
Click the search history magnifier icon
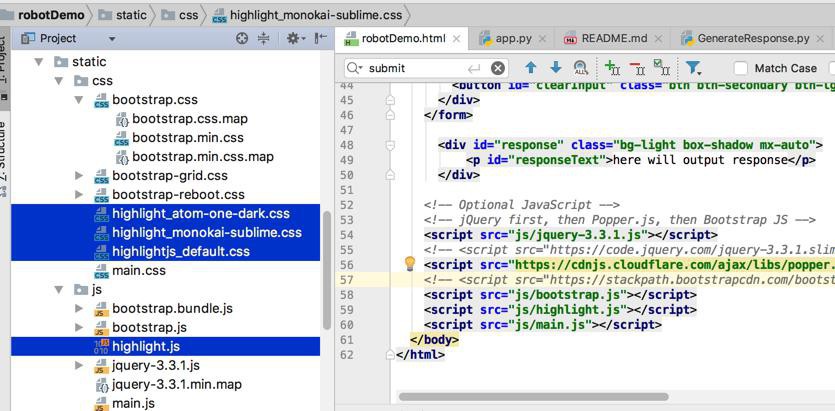(x=354, y=68)
